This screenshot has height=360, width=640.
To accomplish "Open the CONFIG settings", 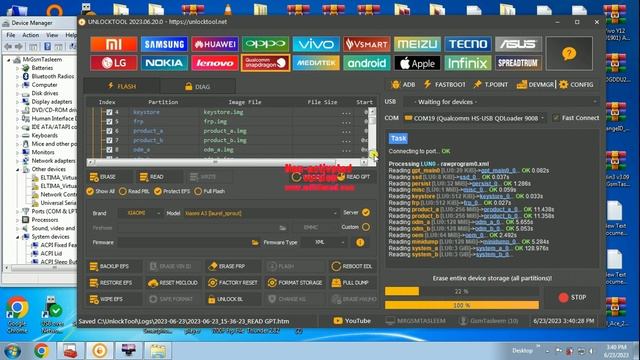I will 576,84.
